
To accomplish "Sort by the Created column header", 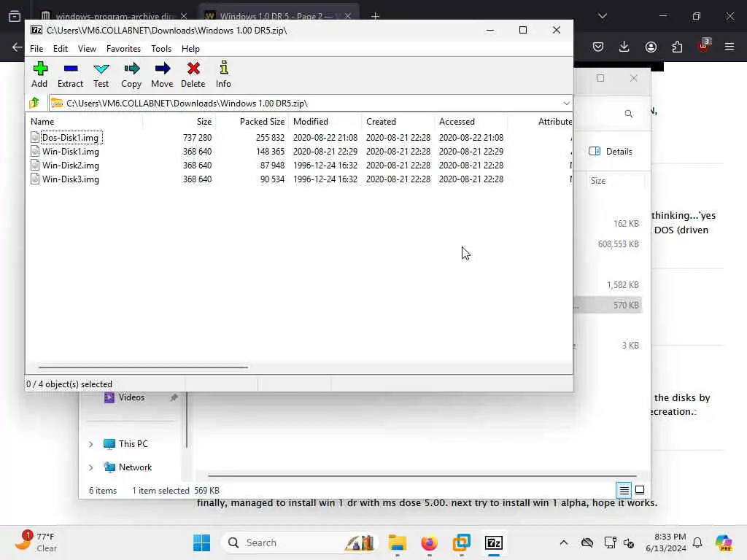I will pyautogui.click(x=398, y=122).
